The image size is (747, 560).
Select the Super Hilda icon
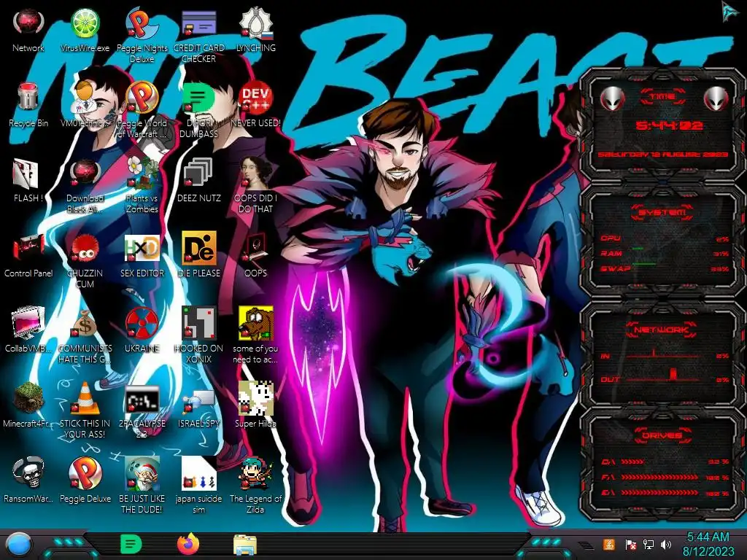256,397
